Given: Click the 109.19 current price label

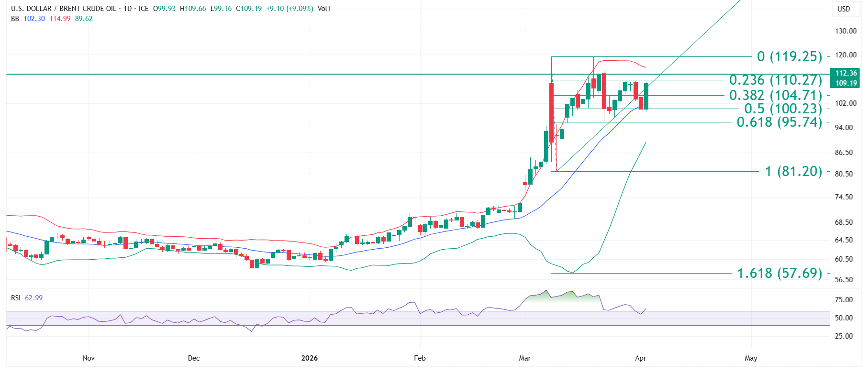Looking at the screenshot, I should click(x=846, y=83).
